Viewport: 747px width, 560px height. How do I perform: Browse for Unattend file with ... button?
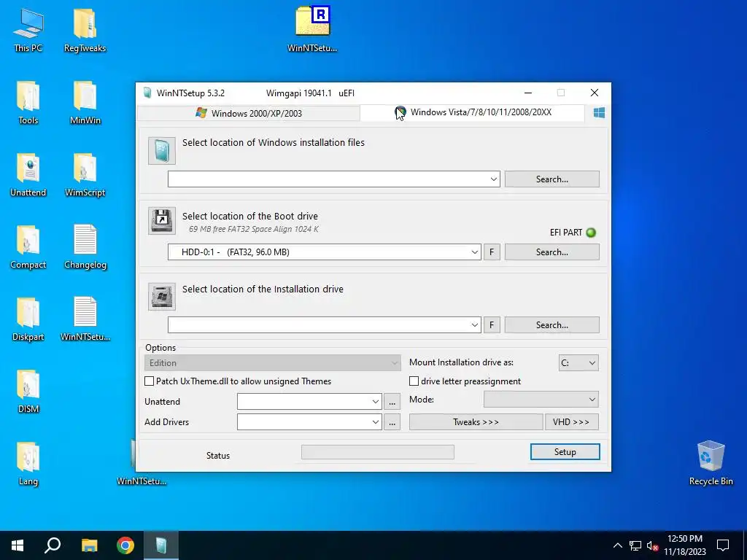point(392,402)
